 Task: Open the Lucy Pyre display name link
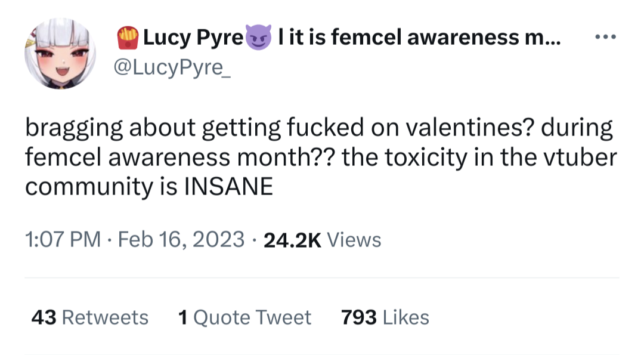pyautogui.click(x=193, y=38)
